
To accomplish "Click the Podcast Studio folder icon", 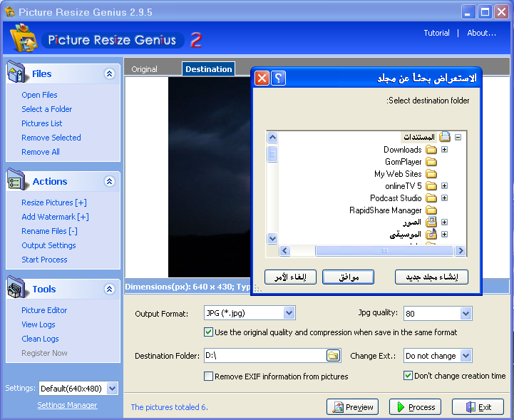I will click(x=431, y=198).
